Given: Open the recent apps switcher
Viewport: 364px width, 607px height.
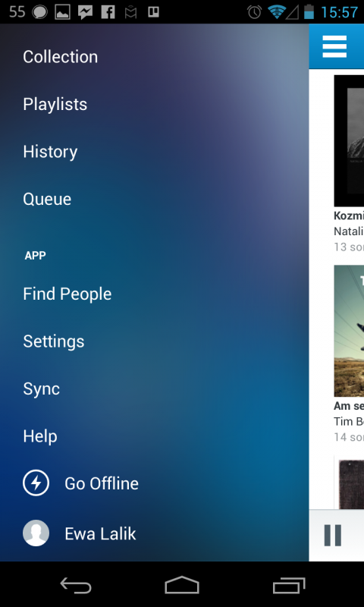Looking at the screenshot, I should coord(289,585).
